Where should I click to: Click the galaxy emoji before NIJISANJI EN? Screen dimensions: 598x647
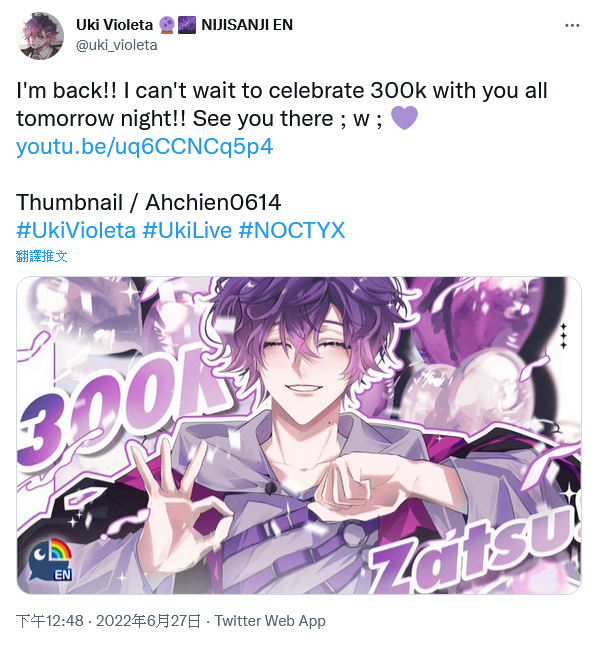pyautogui.click(x=187, y=25)
